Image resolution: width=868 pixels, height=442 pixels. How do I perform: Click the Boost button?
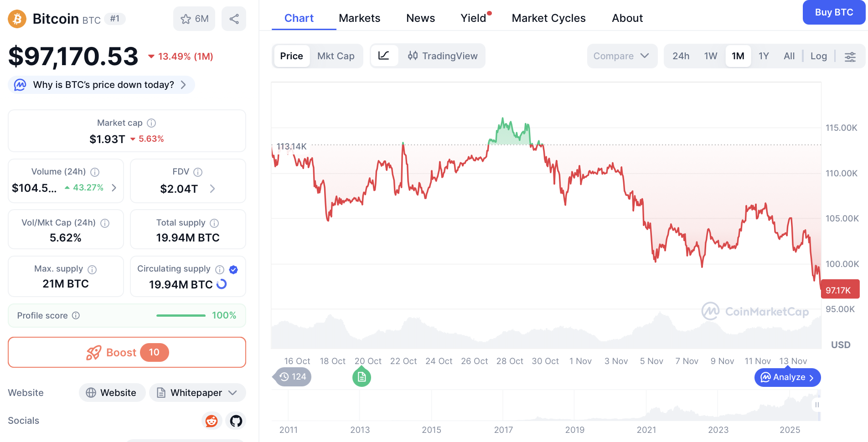coord(127,352)
